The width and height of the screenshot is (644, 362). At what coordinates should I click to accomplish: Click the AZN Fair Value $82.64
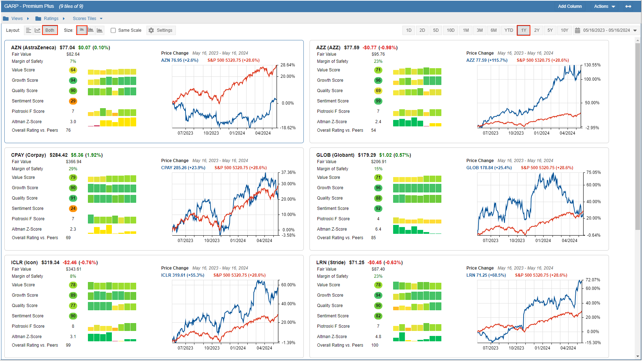pos(73,54)
